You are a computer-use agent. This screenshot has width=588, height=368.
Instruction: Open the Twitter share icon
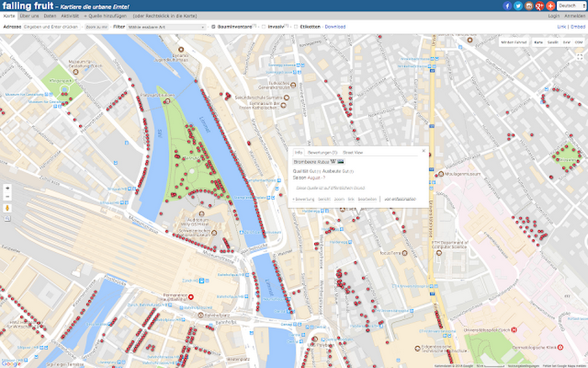518,6
